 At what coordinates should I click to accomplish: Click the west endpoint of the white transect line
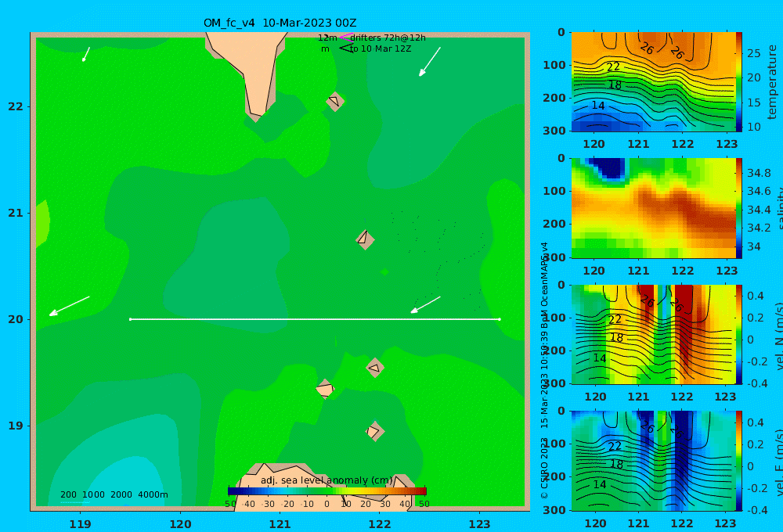tap(130, 319)
